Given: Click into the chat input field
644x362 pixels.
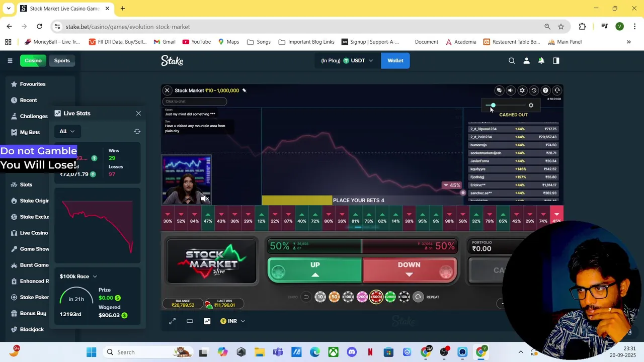Looking at the screenshot, I should [194, 102].
